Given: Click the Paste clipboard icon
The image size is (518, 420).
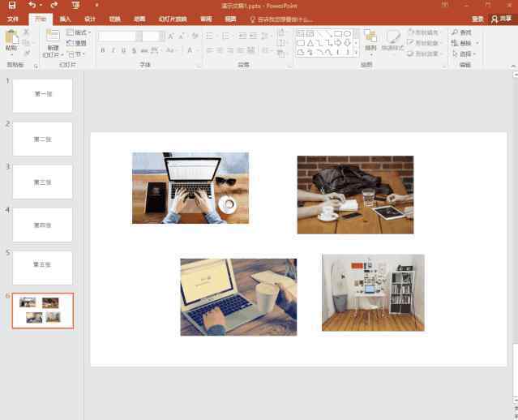Looking at the screenshot, I should (11, 37).
